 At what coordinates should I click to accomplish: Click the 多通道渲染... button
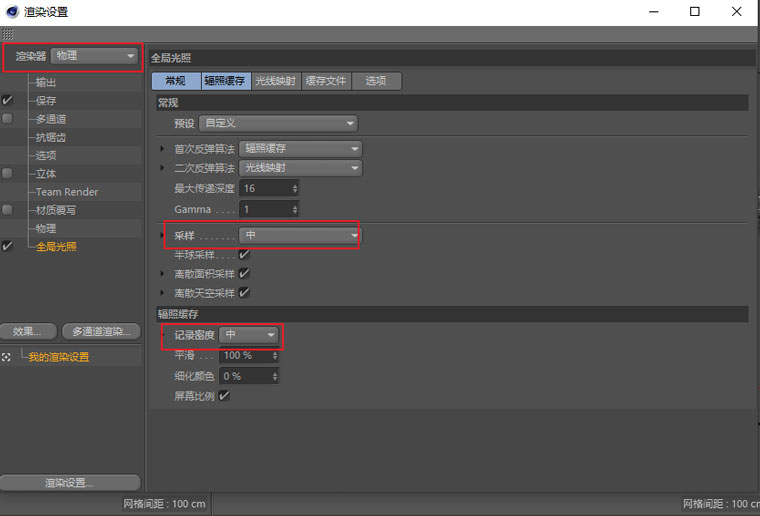[x=101, y=332]
